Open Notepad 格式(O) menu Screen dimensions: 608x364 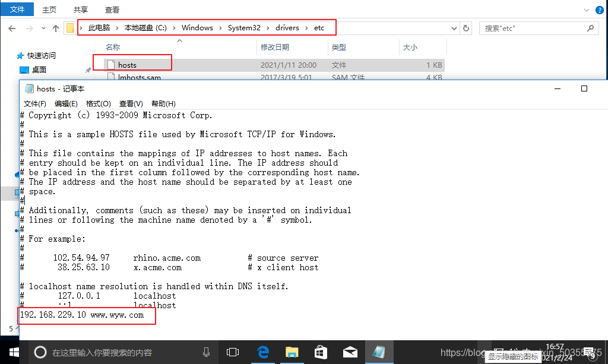98,103
